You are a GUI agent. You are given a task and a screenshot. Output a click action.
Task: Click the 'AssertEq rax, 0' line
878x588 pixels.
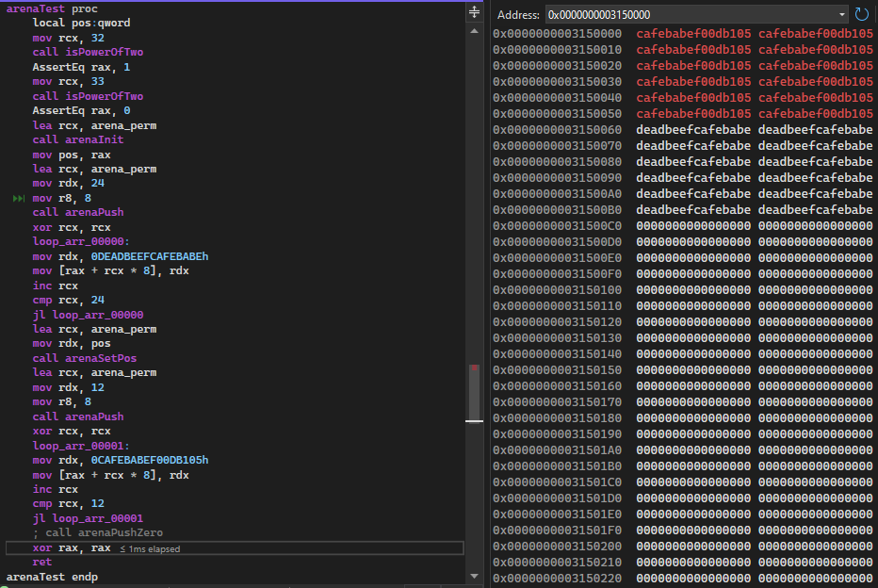pos(82,110)
